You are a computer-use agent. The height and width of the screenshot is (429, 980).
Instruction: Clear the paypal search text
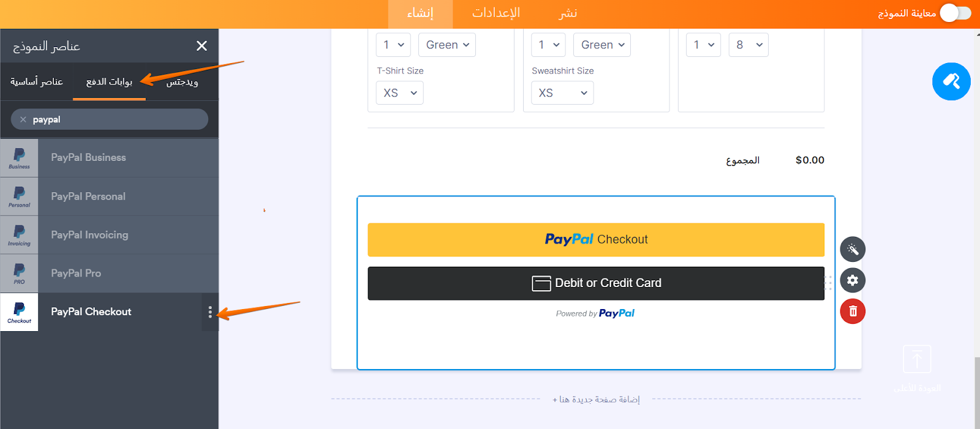(23, 119)
